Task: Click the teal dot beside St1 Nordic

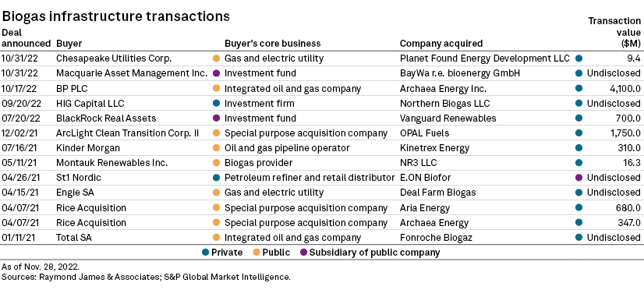Action: (x=216, y=178)
